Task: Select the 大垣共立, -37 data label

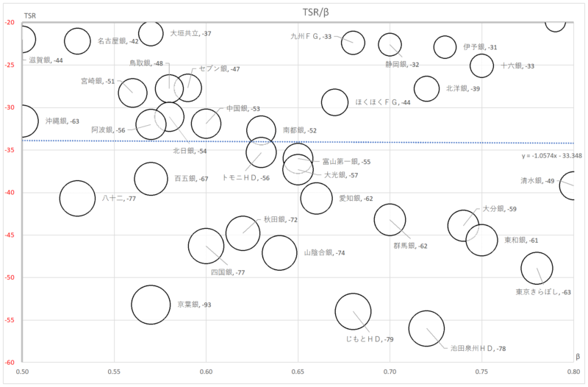Action: pyautogui.click(x=191, y=33)
